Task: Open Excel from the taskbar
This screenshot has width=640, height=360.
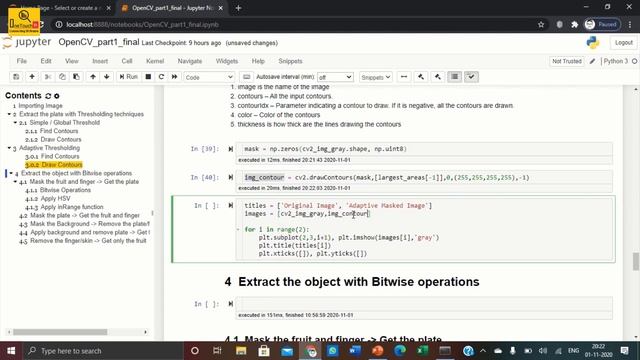Action: [422, 351]
